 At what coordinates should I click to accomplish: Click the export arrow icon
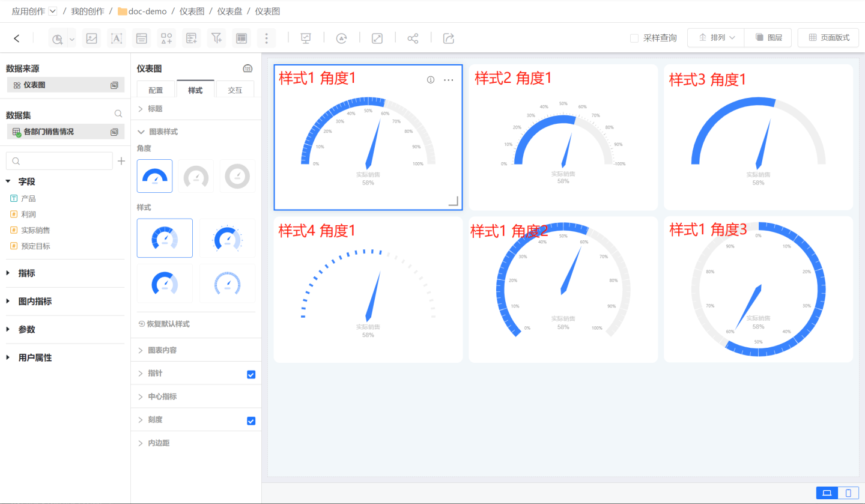449,38
